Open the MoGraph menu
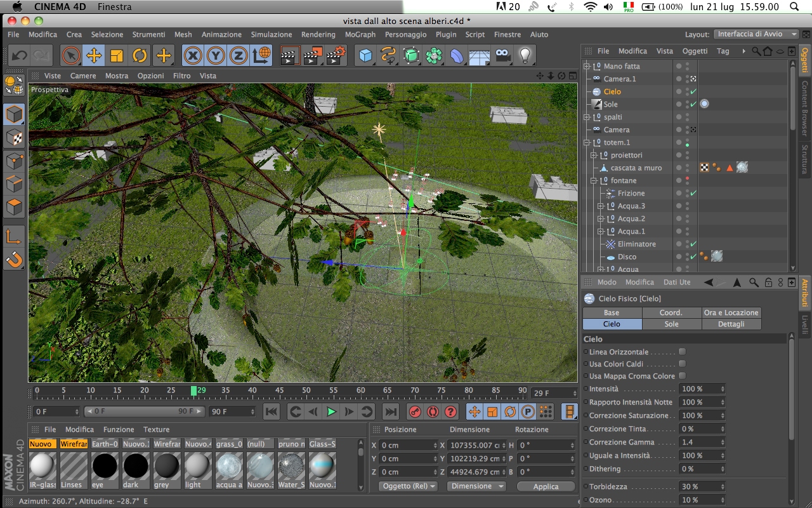812x508 pixels. [x=360, y=34]
